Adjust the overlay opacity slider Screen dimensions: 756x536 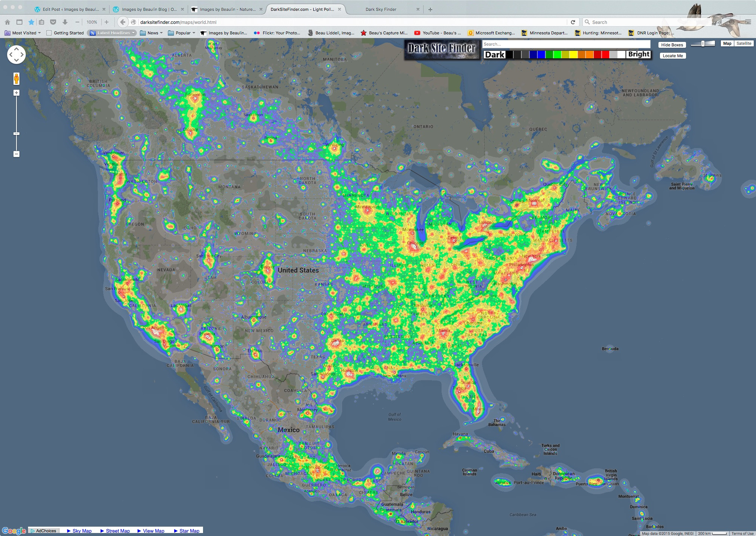pos(703,44)
